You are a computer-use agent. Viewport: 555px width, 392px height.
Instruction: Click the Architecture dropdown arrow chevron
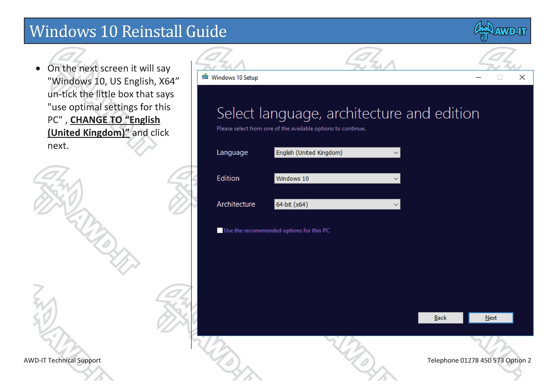(x=396, y=205)
